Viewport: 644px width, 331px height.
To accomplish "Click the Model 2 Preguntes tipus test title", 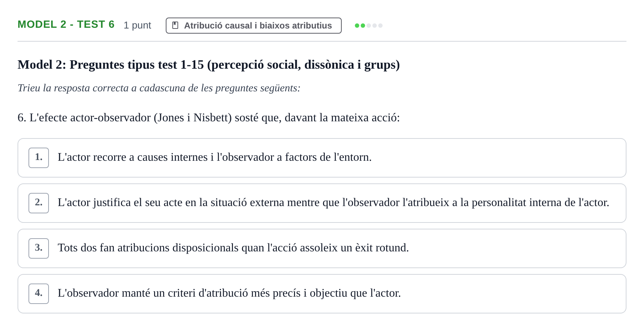I will 208,65.
